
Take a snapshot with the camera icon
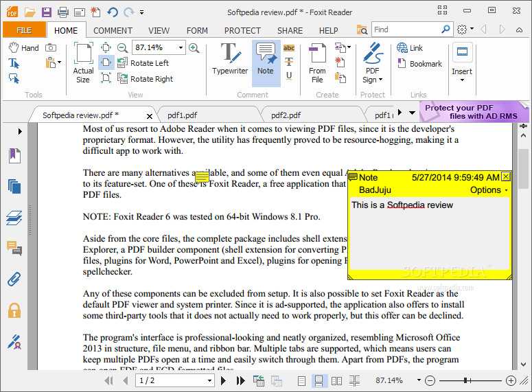click(x=51, y=48)
